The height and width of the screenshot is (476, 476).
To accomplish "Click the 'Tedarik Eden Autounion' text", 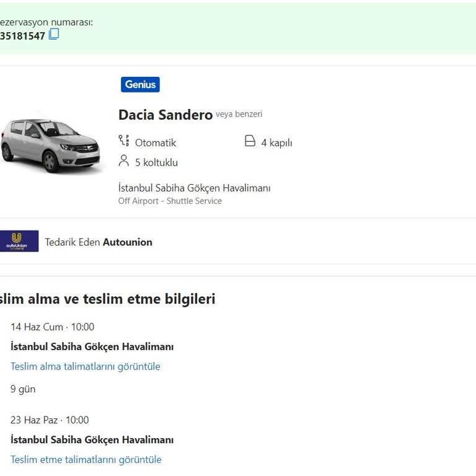I will (99, 242).
